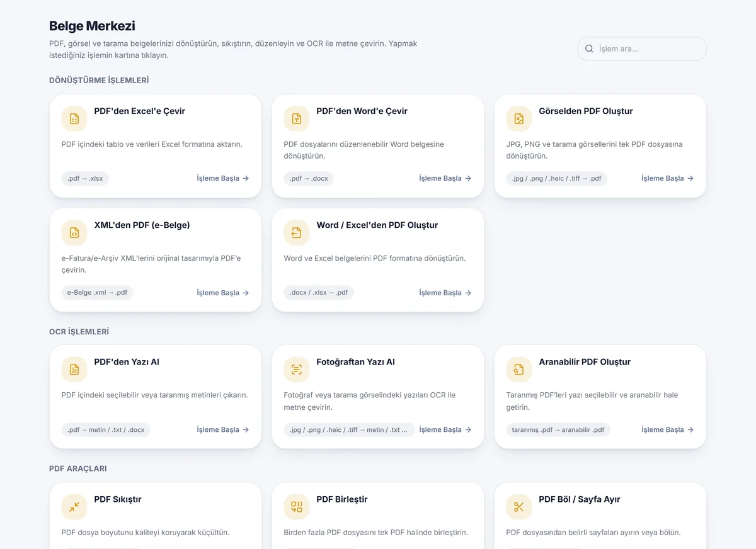Click the OCR İŞLEMLERİ section heading
The width and height of the screenshot is (756, 549).
79,332
